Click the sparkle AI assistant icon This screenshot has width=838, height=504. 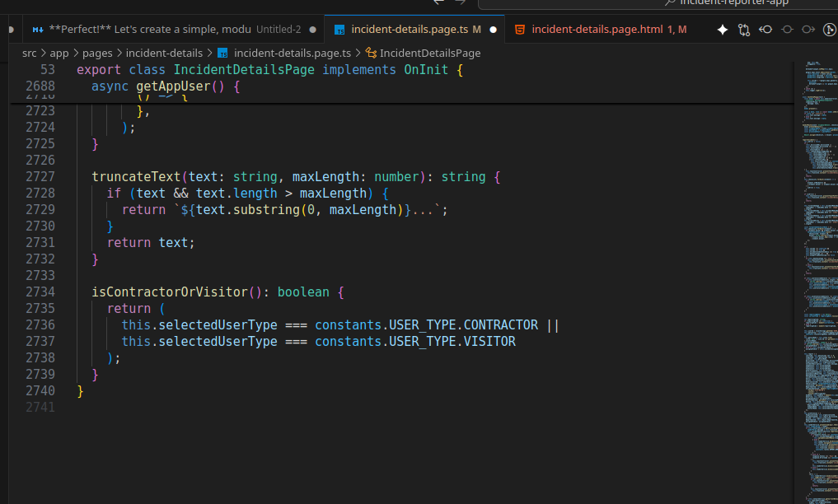(723, 30)
